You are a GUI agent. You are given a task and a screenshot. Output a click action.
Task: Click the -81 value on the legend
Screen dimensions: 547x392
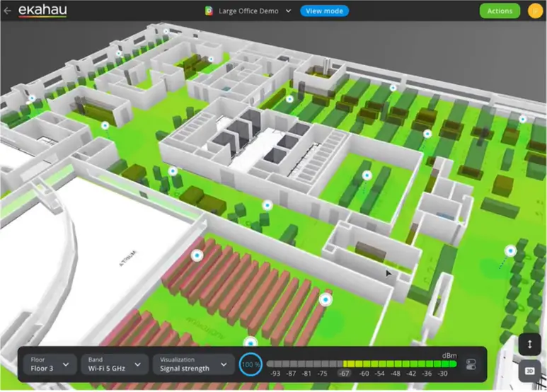[x=306, y=374]
